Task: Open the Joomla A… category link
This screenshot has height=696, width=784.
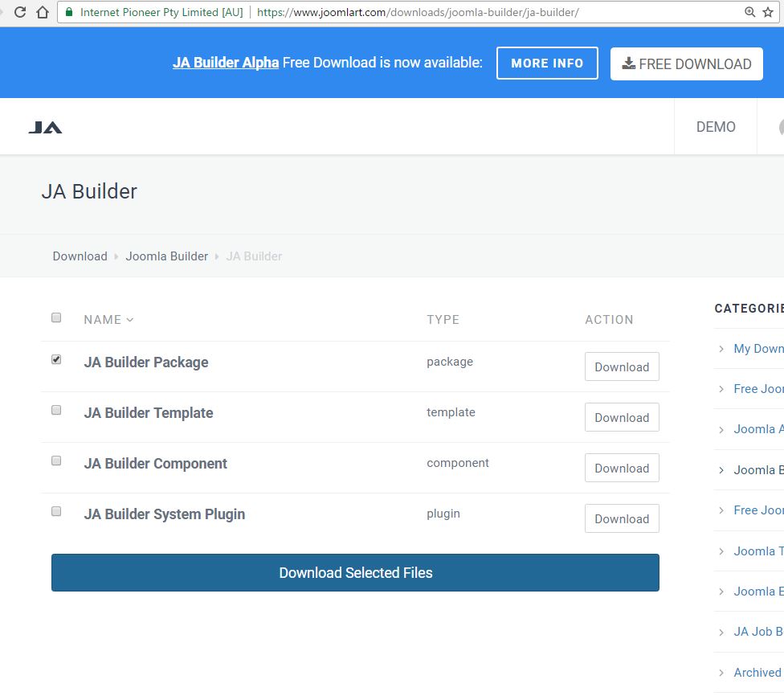Action: (758, 429)
